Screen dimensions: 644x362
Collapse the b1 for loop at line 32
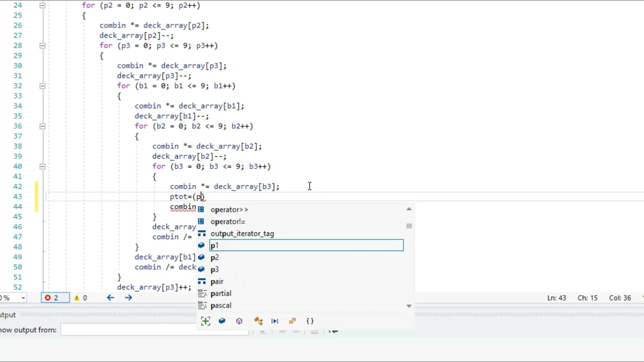coord(42,85)
